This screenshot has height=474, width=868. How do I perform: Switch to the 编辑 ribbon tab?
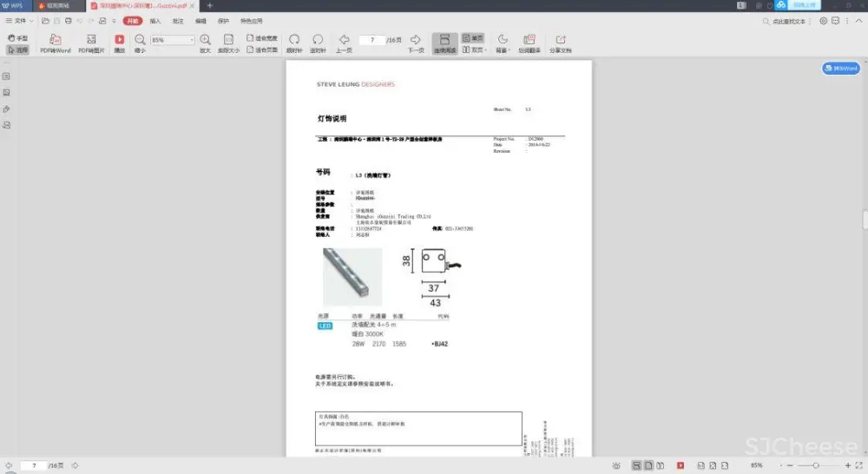201,21
